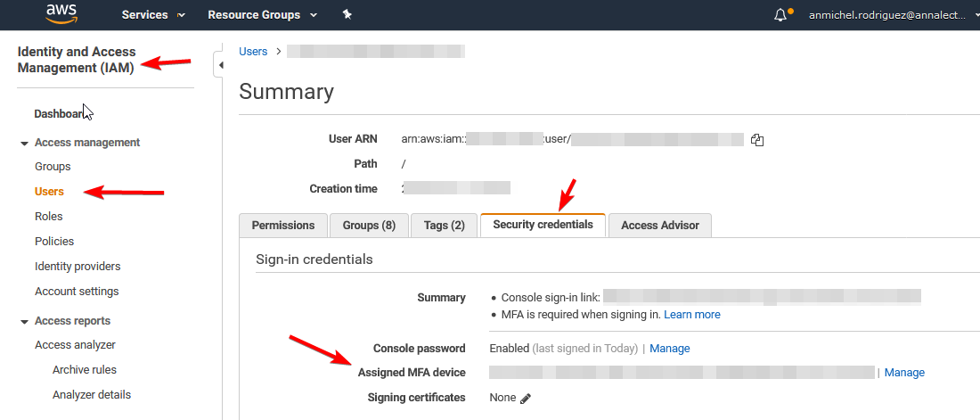Screen dimensions: 980x420
Task: Open Access analyzer page
Action: pyautogui.click(x=75, y=345)
